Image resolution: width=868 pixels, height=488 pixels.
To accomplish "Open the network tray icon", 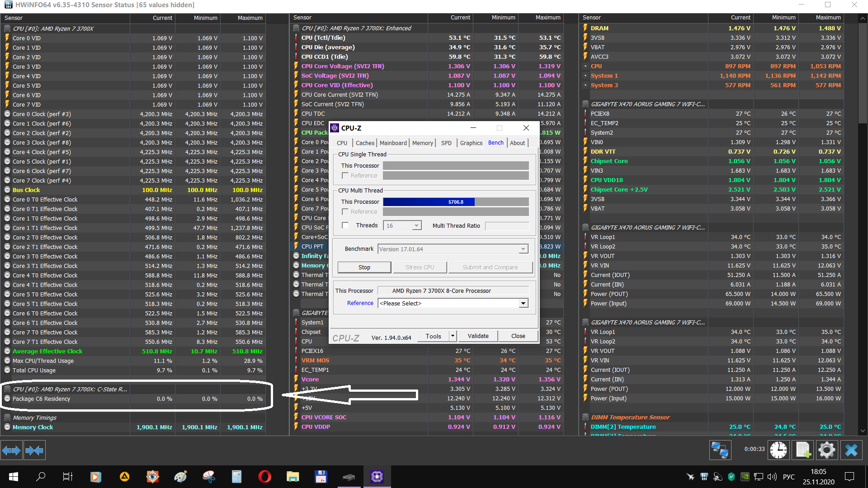I will [x=759, y=477].
